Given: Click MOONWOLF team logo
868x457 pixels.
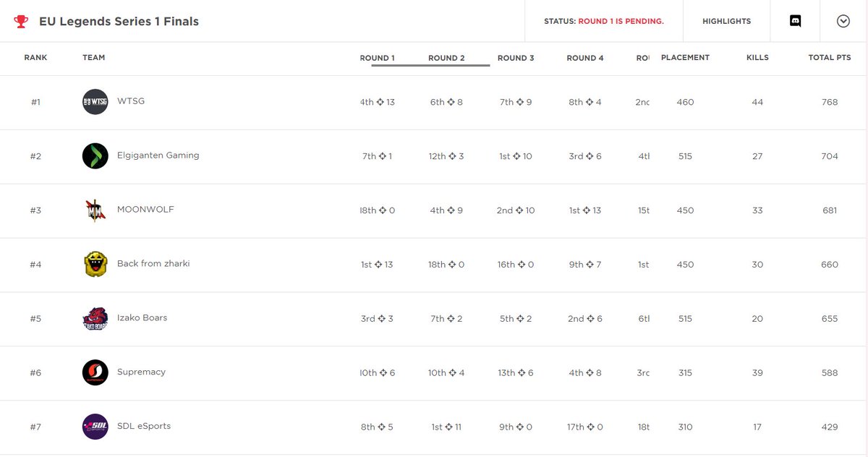Looking at the screenshot, I should point(95,210).
